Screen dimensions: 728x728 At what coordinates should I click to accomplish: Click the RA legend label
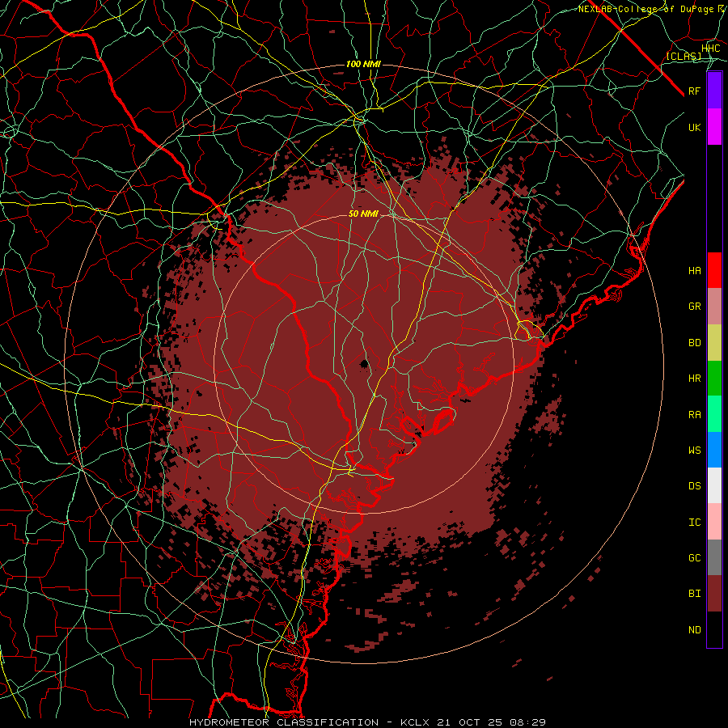pyautogui.click(x=694, y=415)
